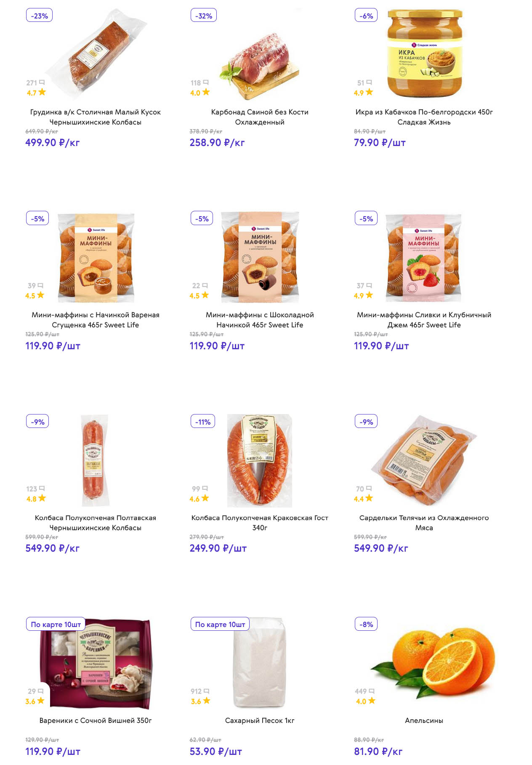Open 'Грудинка в/к Столичная Малый Кусок' product link
The height and width of the screenshot is (765, 532).
click(x=96, y=117)
